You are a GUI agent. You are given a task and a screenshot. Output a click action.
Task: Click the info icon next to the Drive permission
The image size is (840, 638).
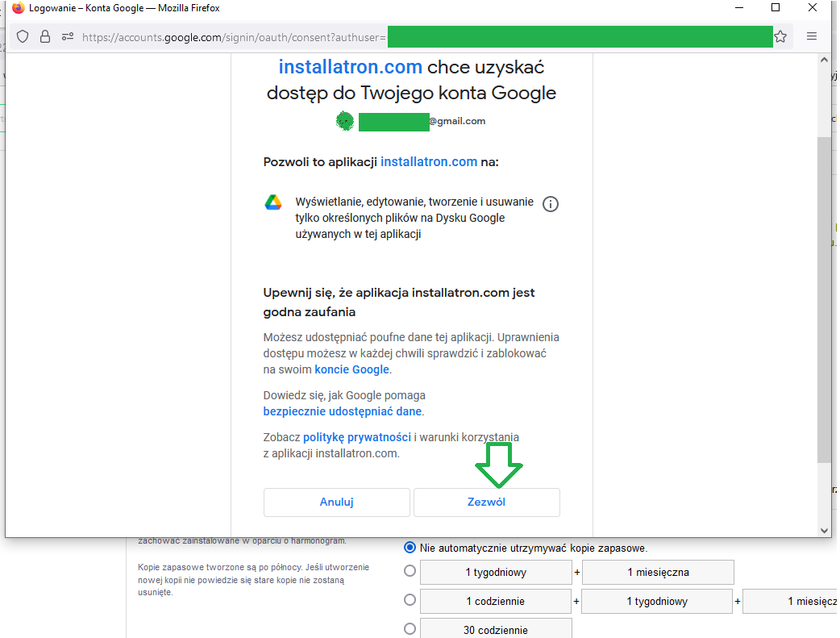click(x=551, y=204)
